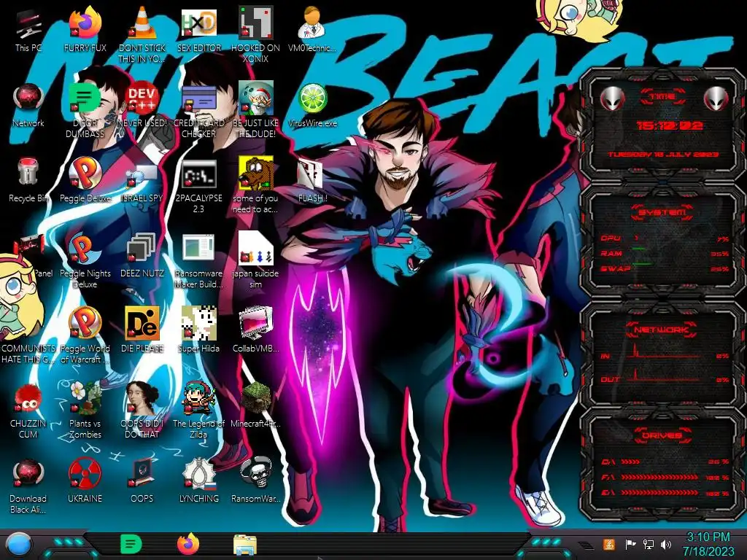Viewport: 747px width, 560px height.
Task: Open the VLC traffic cone shortcut
Action: click(x=142, y=34)
